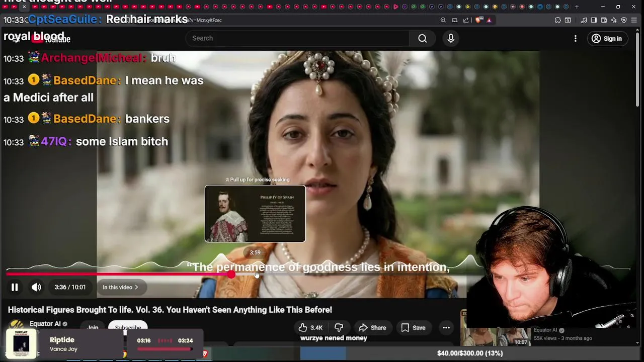Pause the YouTube video

[15, 287]
